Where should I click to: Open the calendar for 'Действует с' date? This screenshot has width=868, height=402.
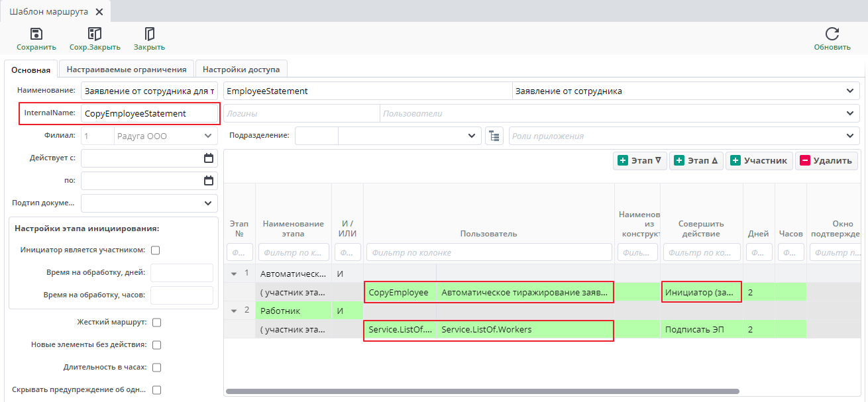(x=209, y=158)
